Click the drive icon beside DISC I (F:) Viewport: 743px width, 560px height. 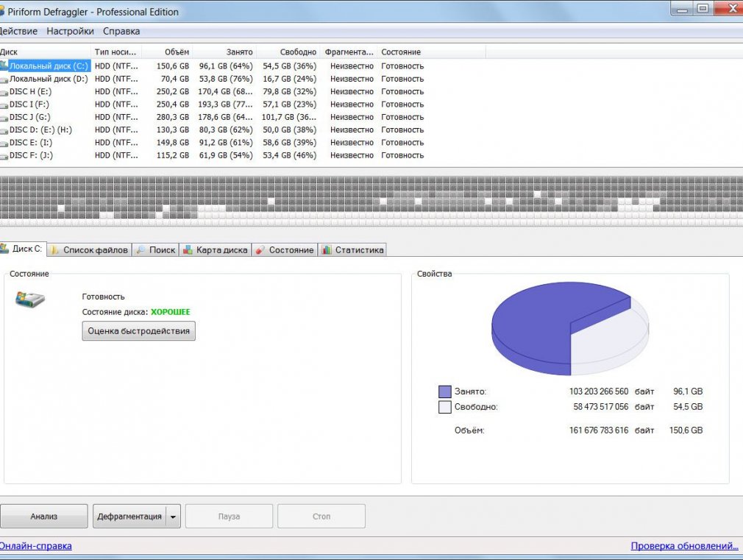pyautogui.click(x=4, y=104)
